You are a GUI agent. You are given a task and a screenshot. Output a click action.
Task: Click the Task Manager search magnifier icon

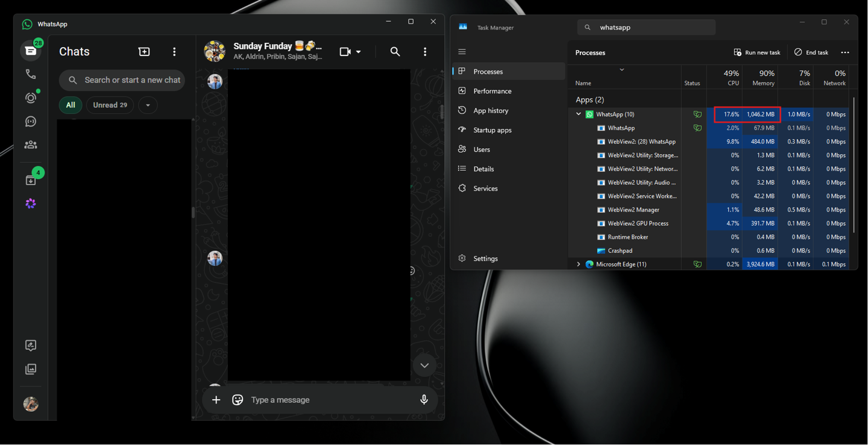(x=588, y=27)
